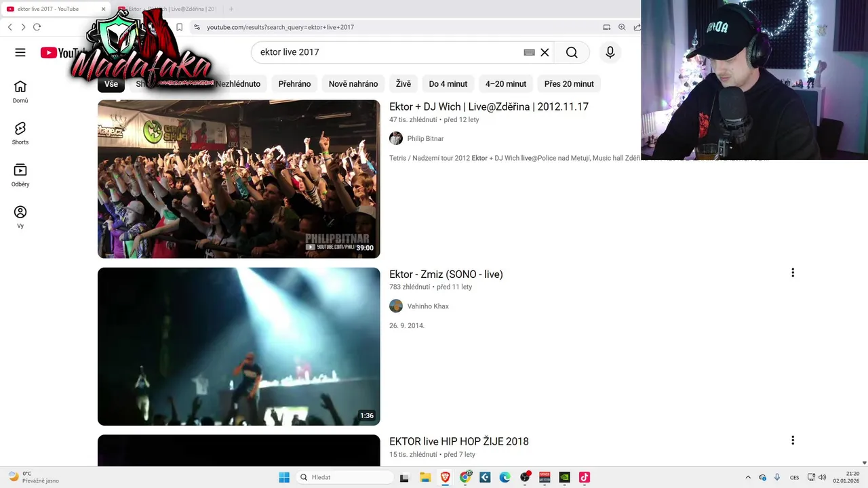Screen dimensions: 868x488
Task: Open Task View on the taskbar
Action: tap(404, 477)
